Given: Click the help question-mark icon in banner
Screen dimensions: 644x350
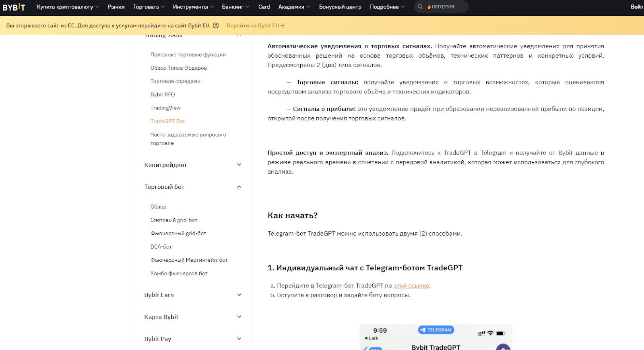Looking at the screenshot, I should [216, 26].
